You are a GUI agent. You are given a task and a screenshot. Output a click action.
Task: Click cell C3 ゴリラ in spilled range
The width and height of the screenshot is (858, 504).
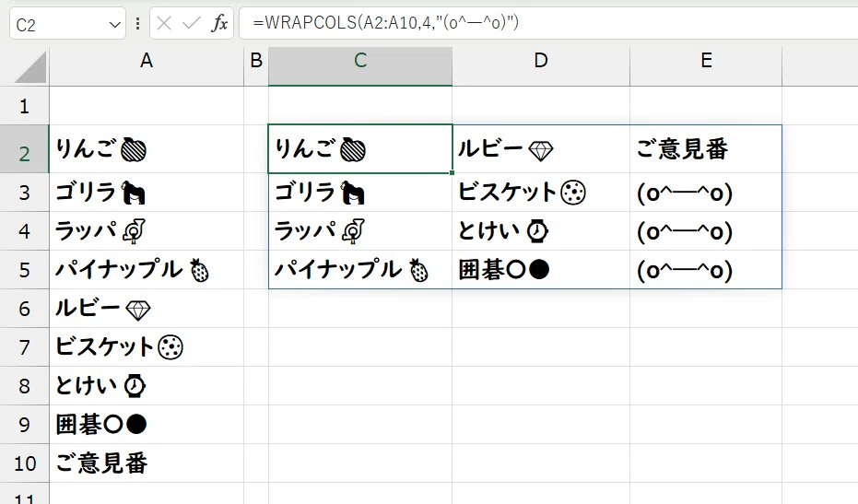coord(360,193)
